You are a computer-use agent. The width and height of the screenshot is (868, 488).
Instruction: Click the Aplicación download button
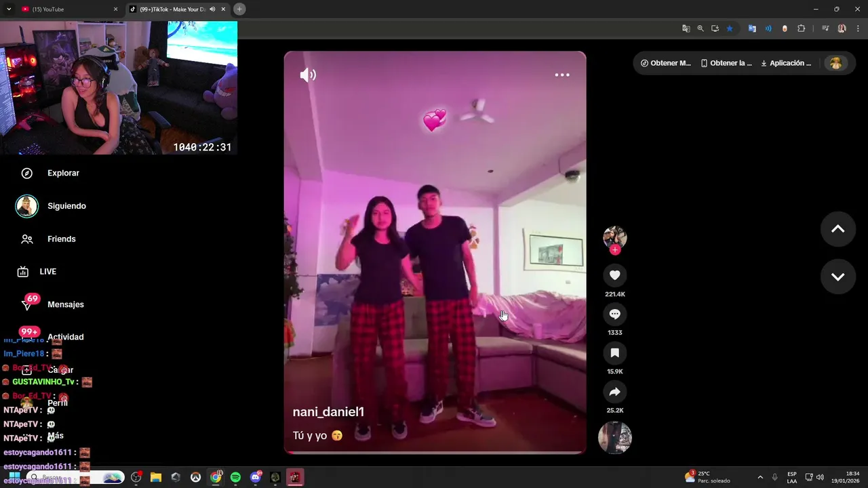786,63
